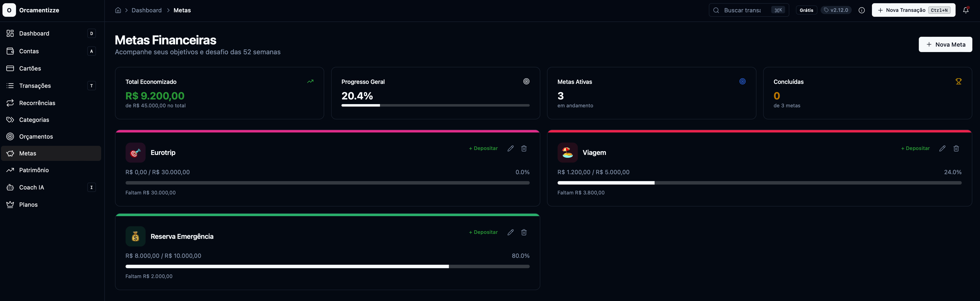This screenshot has width=980, height=301.
Task: Focus the Buscar transações search field
Action: (x=742, y=10)
